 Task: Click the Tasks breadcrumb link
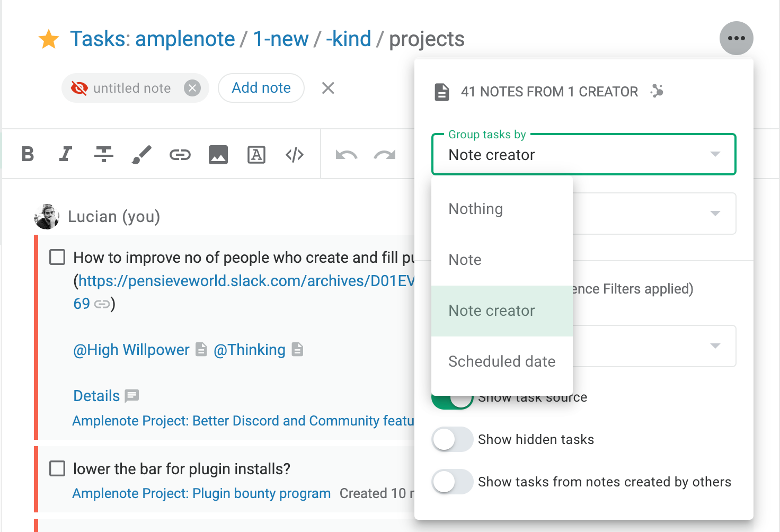coord(98,39)
